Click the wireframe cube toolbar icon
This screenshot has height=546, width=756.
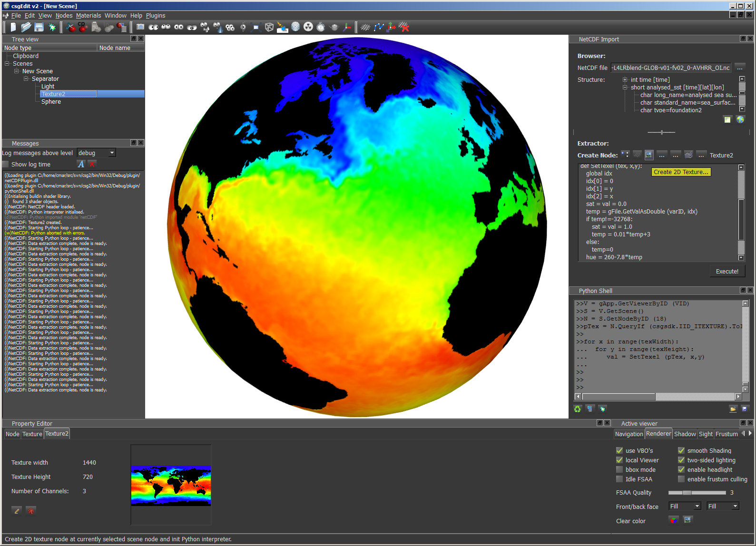pos(269,27)
